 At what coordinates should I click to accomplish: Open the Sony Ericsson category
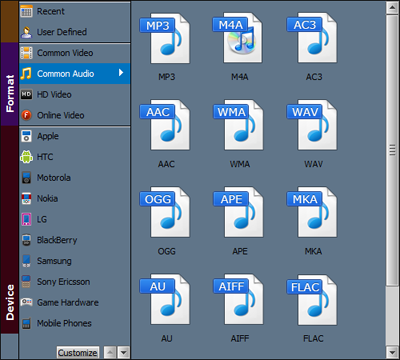pos(75,282)
